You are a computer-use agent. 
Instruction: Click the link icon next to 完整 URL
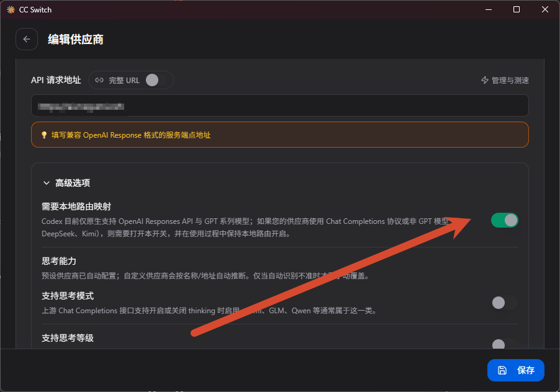99,80
